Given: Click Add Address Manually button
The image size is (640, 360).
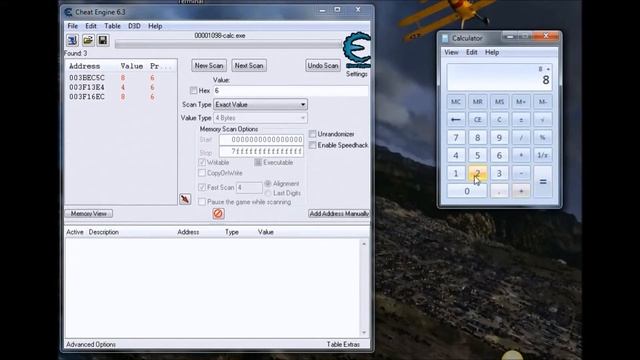Looking at the screenshot, I should (339, 213).
